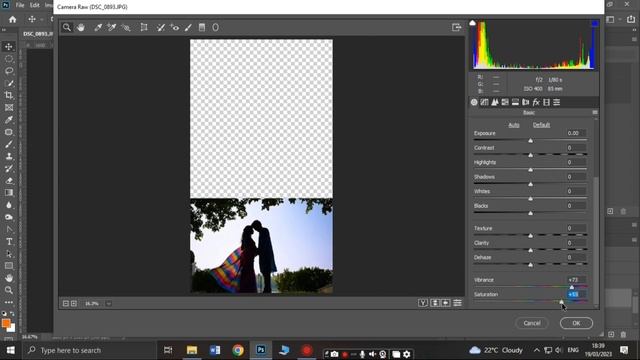Viewport: 640px width, 360px height.
Task: Click the Highlights slider handle
Action: pyautogui.click(x=531, y=169)
